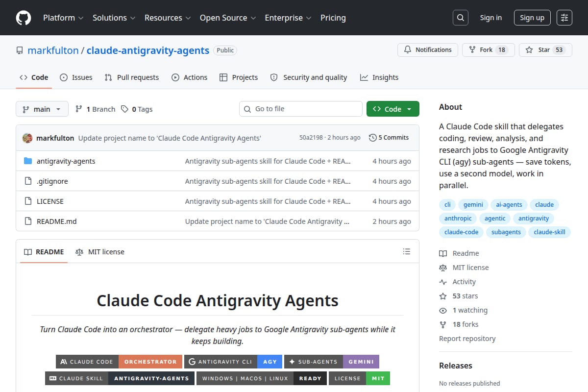This screenshot has width=588, height=392.
Task: Click the LICENSE file icon
Action: (x=28, y=201)
